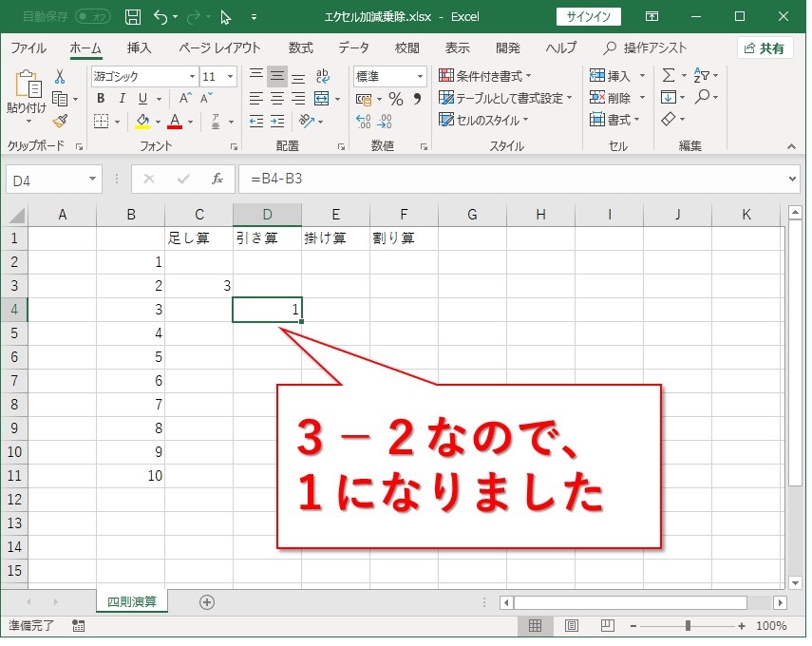
Task: Open テーブルとして書式設定 dropdown
Action: (x=505, y=99)
